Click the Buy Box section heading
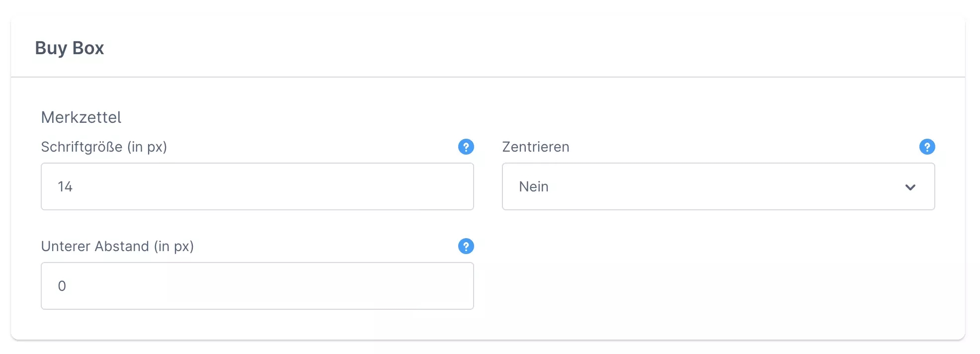 (70, 48)
